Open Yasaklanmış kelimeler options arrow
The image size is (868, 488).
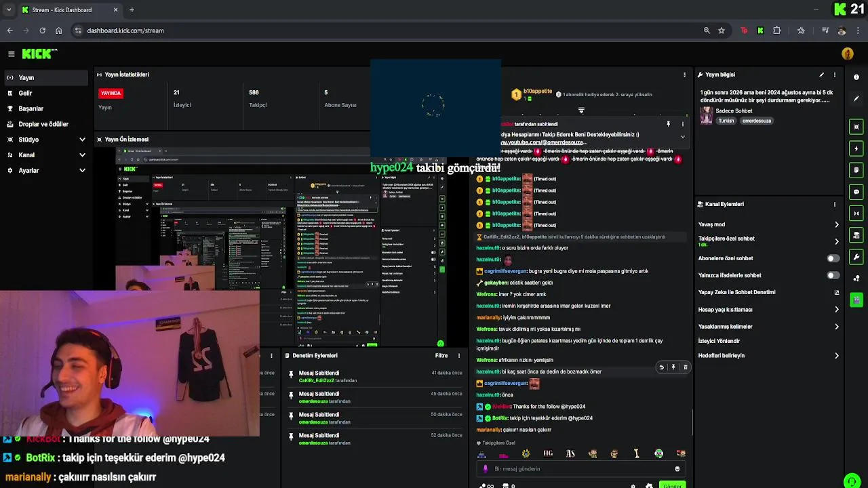click(836, 327)
